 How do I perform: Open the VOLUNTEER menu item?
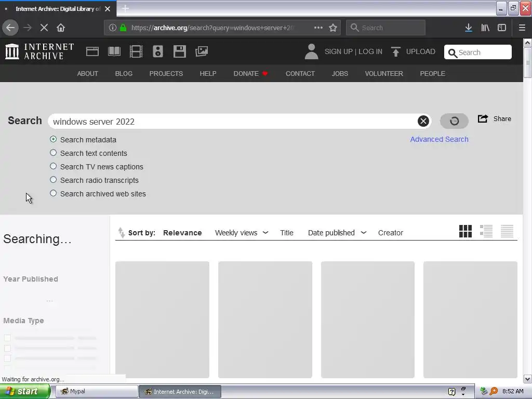point(384,74)
